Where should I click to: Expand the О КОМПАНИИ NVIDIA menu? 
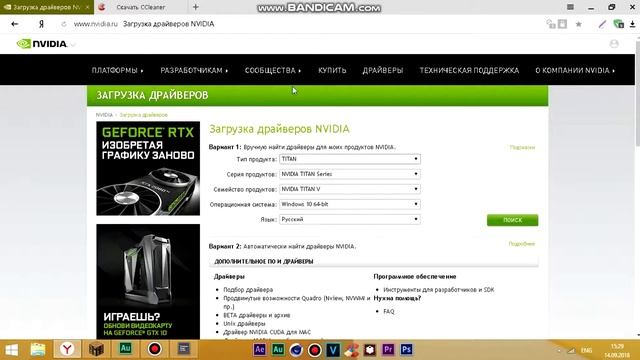(575, 70)
